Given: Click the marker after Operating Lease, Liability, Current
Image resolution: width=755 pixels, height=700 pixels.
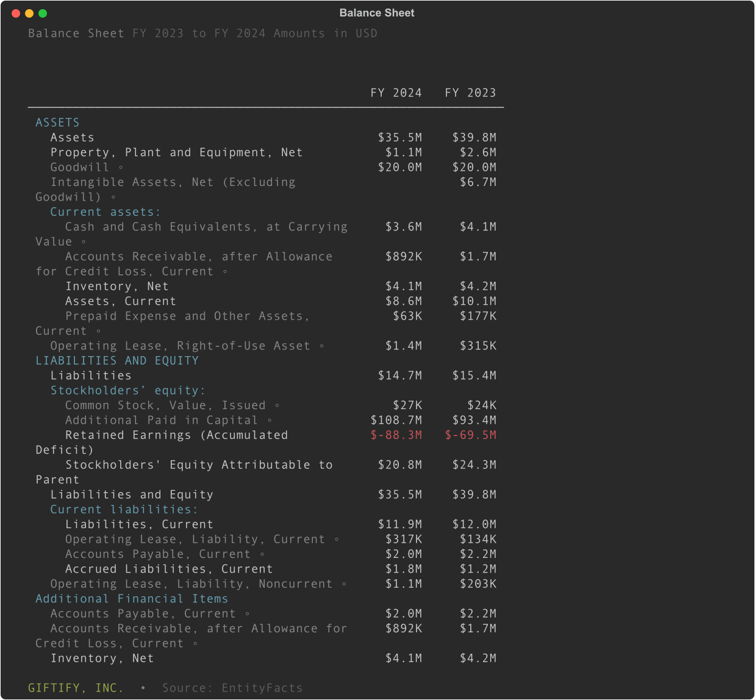Looking at the screenshot, I should click(337, 540).
